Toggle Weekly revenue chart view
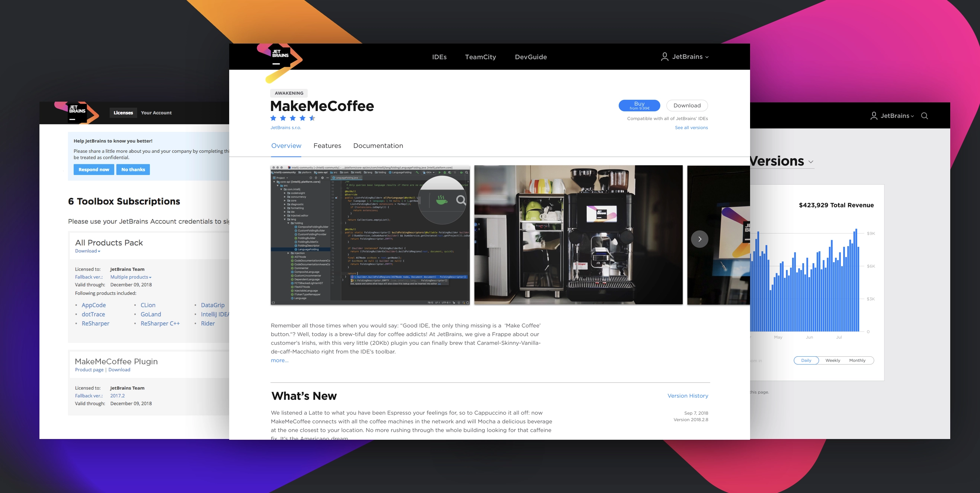The width and height of the screenshot is (980, 493). click(x=832, y=360)
